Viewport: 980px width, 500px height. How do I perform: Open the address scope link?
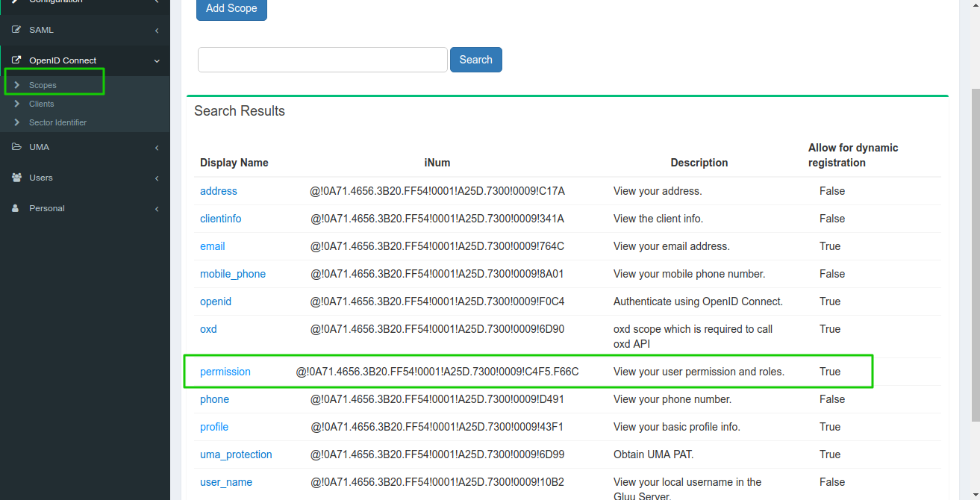[x=219, y=191]
